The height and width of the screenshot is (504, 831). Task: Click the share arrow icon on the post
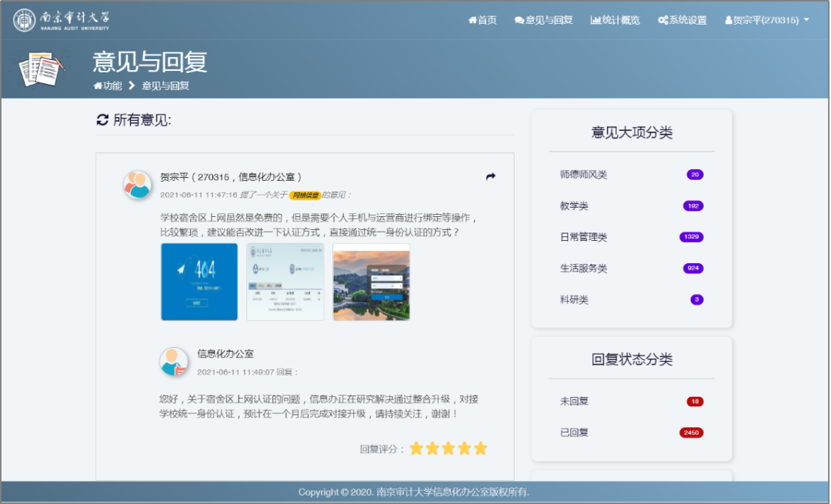[491, 177]
